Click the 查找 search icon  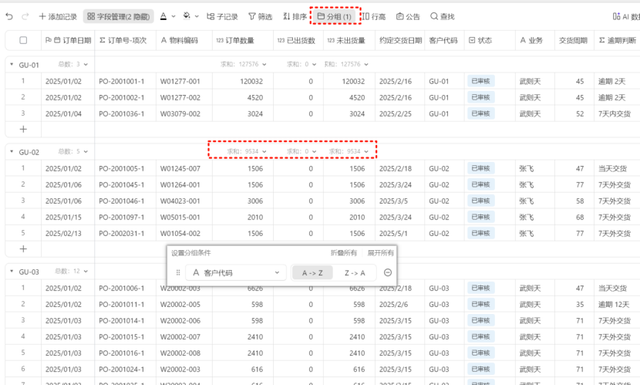(x=434, y=16)
